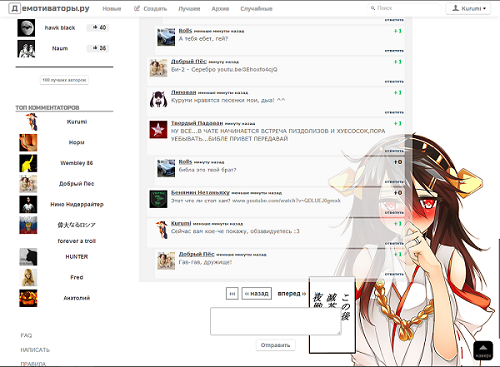This screenshot has width=500, height=367.
Task: Click +1 on the 'Куруми нравятся' comment
Action: click(x=398, y=93)
